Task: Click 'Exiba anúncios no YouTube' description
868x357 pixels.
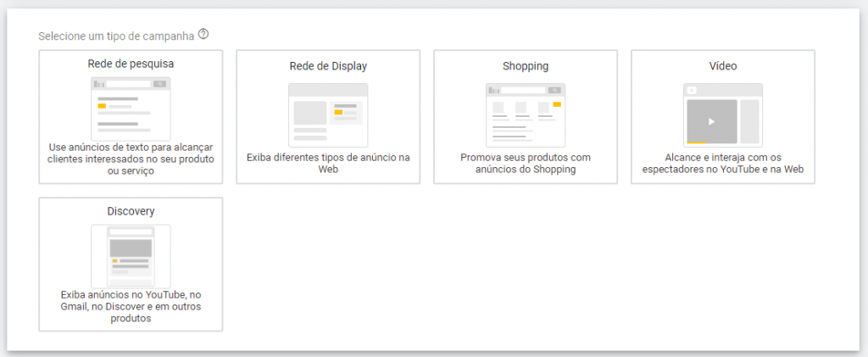Action: click(x=131, y=307)
